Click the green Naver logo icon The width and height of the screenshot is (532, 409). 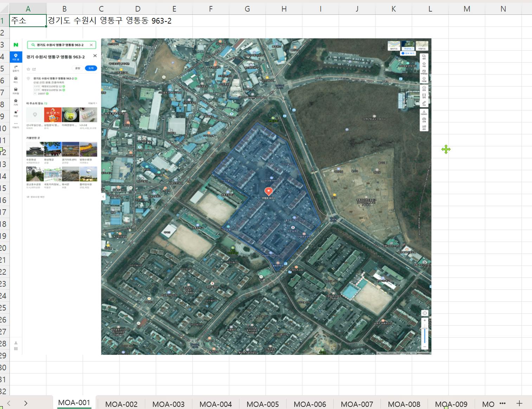pos(16,45)
